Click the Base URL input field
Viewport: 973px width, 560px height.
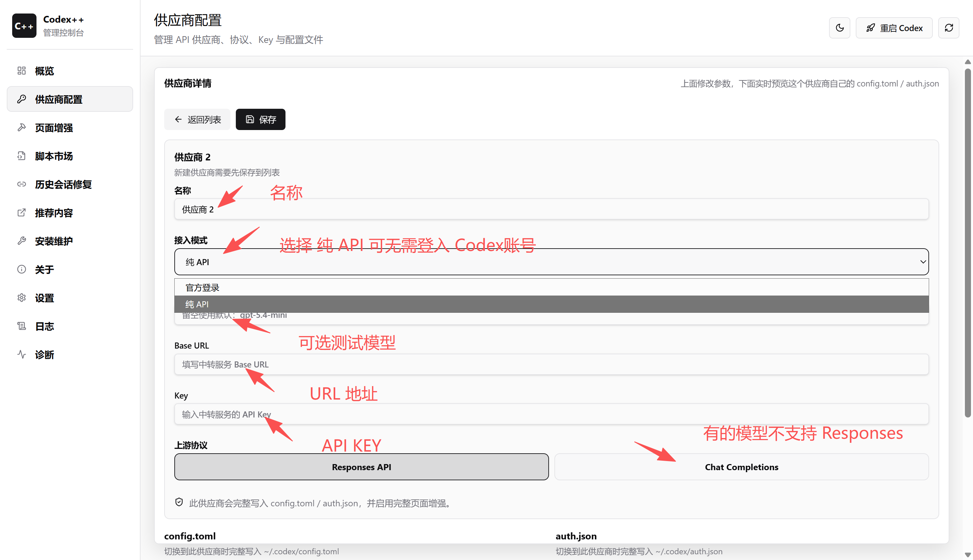point(551,364)
